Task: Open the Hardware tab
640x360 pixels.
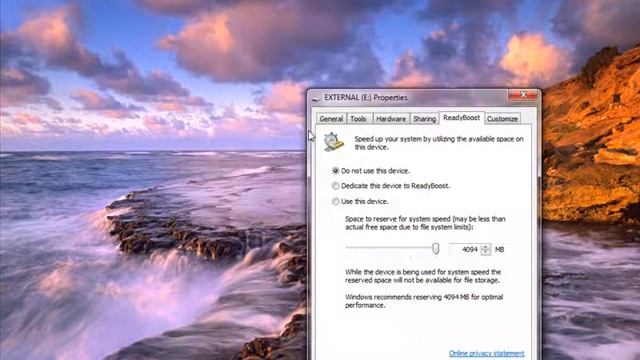Action: coord(391,119)
